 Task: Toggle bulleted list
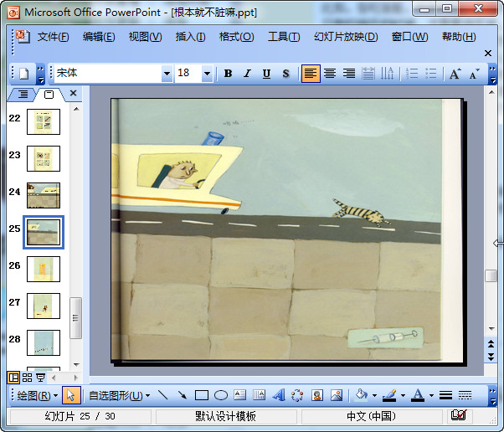(430, 74)
